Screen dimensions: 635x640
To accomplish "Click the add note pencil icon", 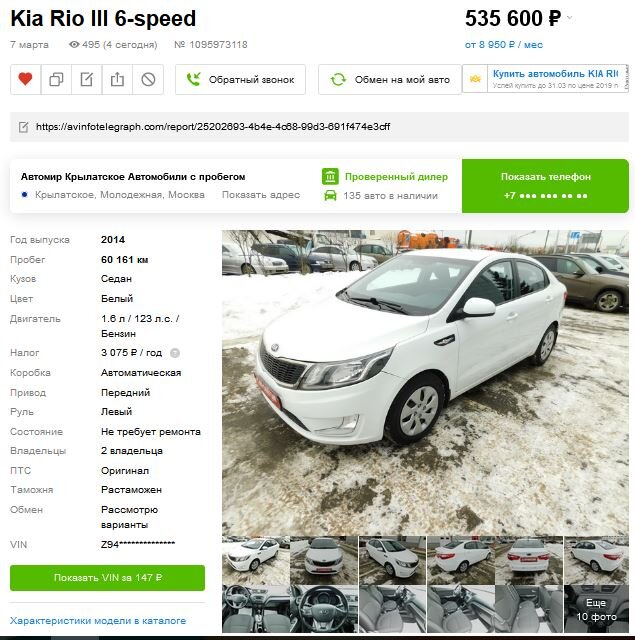I will [87, 79].
